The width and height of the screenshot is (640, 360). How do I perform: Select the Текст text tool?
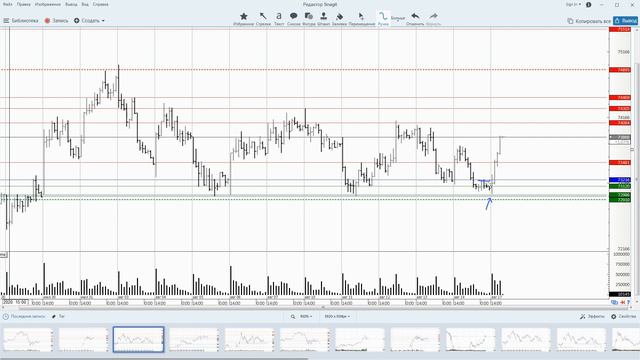pos(279,18)
